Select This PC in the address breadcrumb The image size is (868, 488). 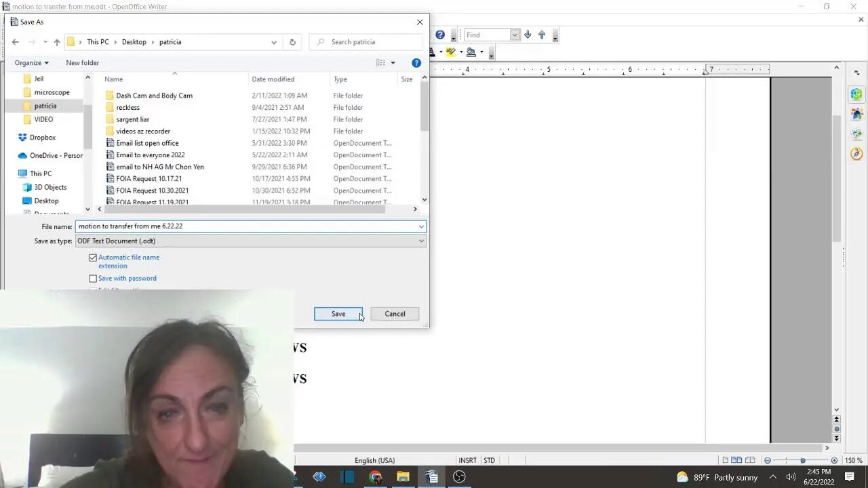(x=98, y=42)
